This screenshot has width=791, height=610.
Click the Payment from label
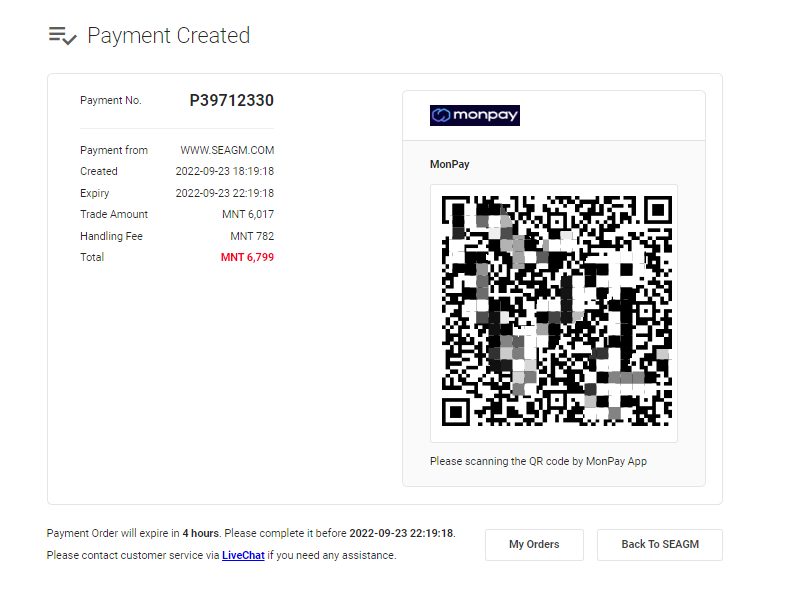(x=114, y=150)
